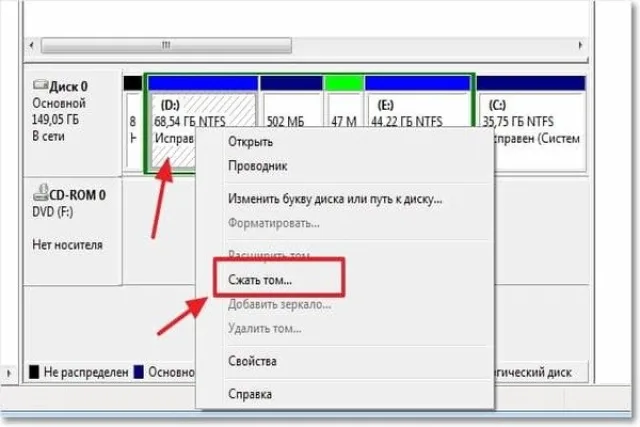Click the black "Не распределен" legend swatch
The height and width of the screenshot is (427, 640).
[x=34, y=372]
